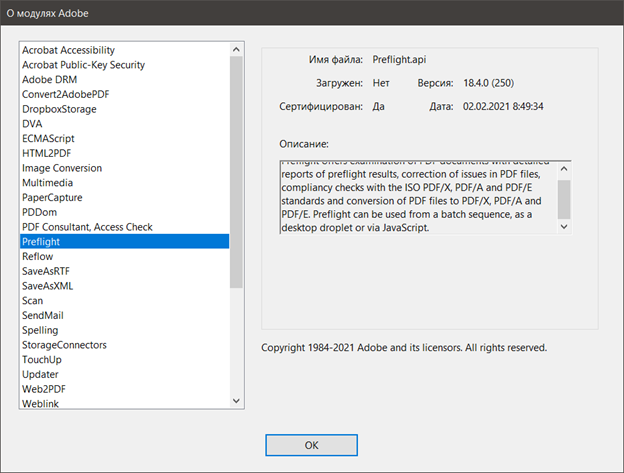Select SaveAsRTF module
Viewport: 624px width, 473px height.
pos(125,271)
